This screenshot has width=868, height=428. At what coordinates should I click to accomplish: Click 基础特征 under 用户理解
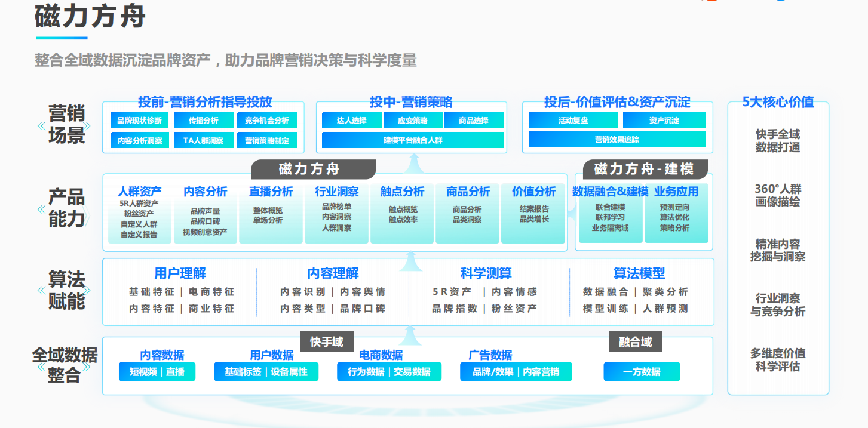click(x=152, y=292)
